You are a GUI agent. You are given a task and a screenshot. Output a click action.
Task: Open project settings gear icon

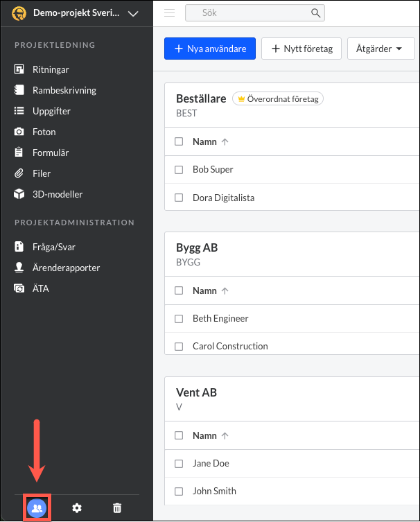(x=77, y=508)
